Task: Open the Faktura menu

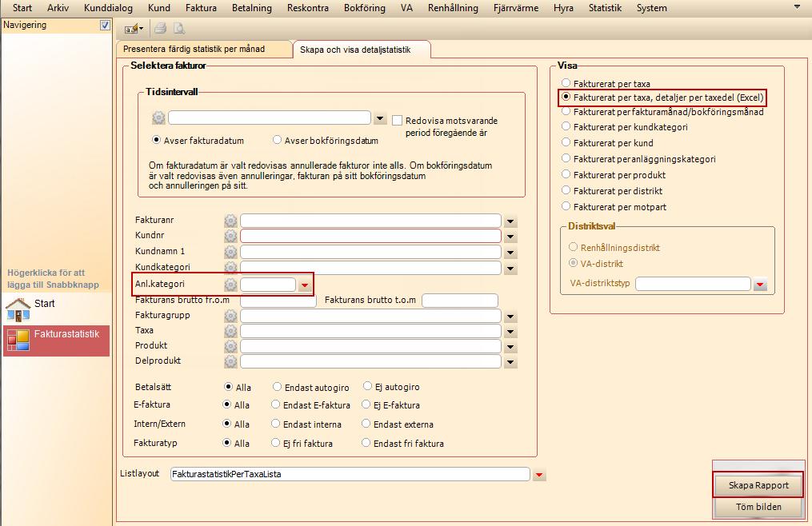Action: point(201,8)
